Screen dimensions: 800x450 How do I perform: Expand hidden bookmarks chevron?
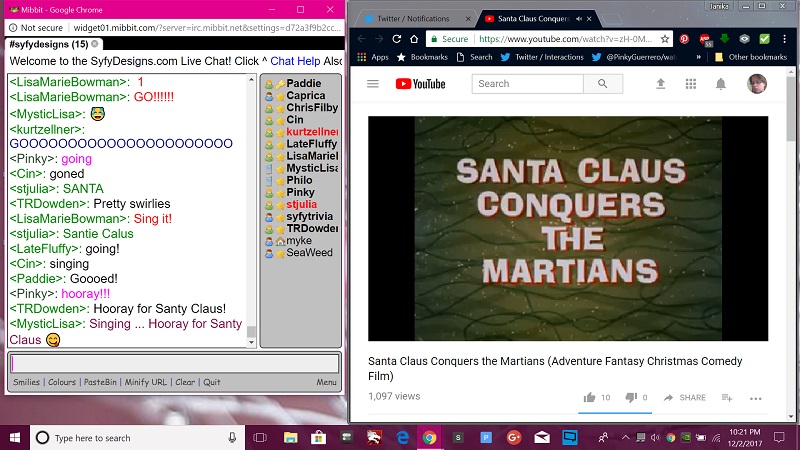tap(698, 57)
